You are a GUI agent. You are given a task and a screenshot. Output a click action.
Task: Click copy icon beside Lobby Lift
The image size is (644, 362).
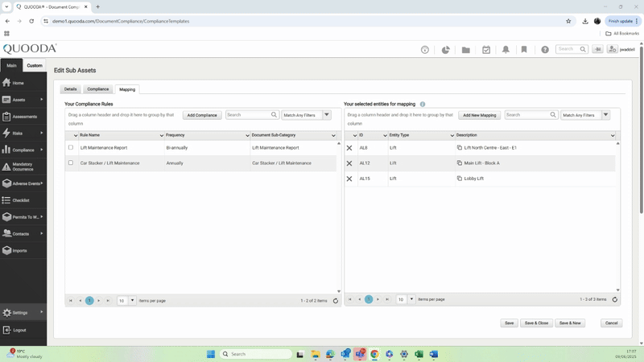pyautogui.click(x=459, y=179)
